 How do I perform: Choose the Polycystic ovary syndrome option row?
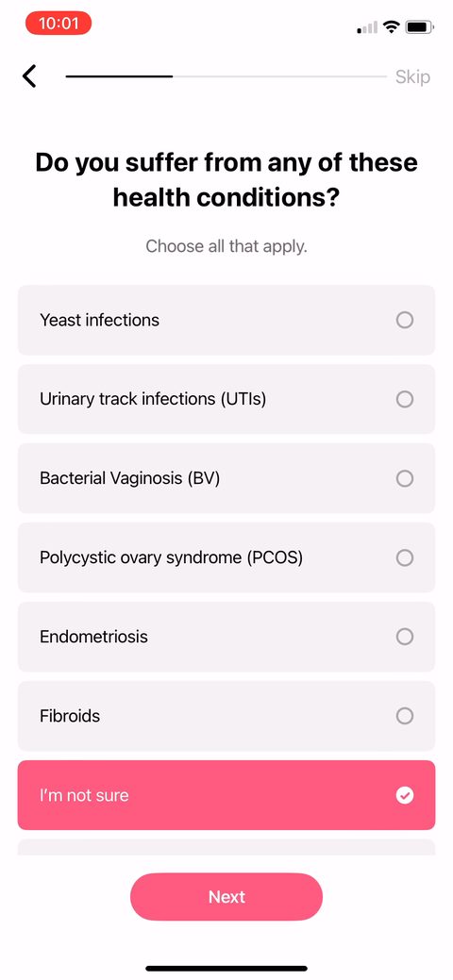pos(226,557)
